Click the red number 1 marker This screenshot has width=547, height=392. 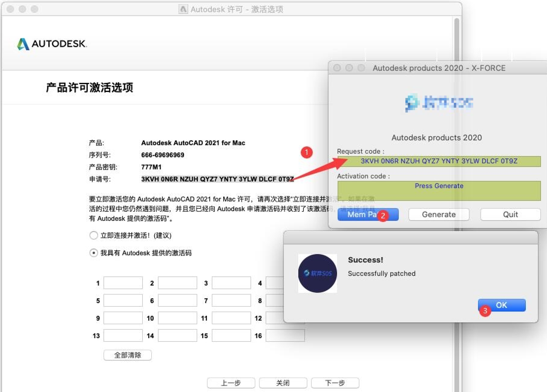[306, 152]
